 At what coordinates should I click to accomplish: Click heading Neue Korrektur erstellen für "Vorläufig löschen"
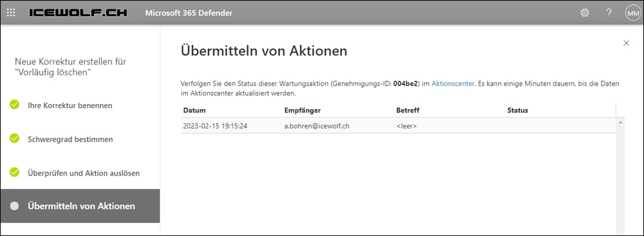(71, 68)
